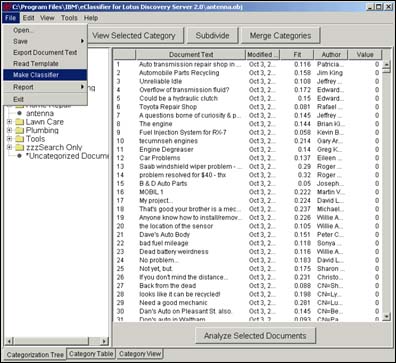Select row 'Engine Degreaser'
The height and width of the screenshot is (363, 396).
point(248,149)
